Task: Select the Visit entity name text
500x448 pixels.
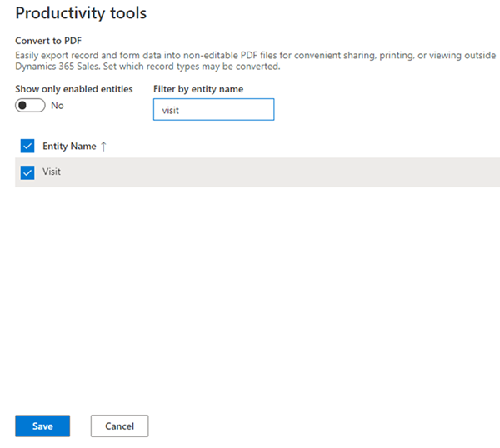Action: [52, 172]
